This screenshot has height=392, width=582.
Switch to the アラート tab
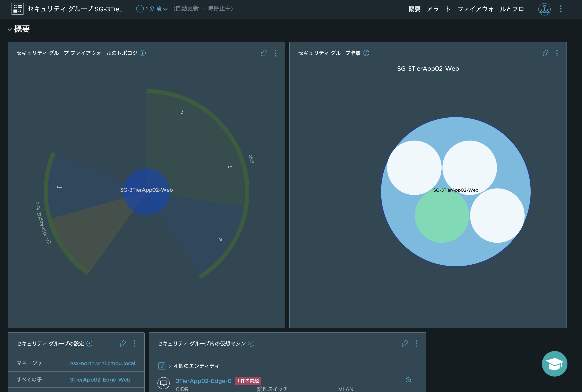(438, 9)
